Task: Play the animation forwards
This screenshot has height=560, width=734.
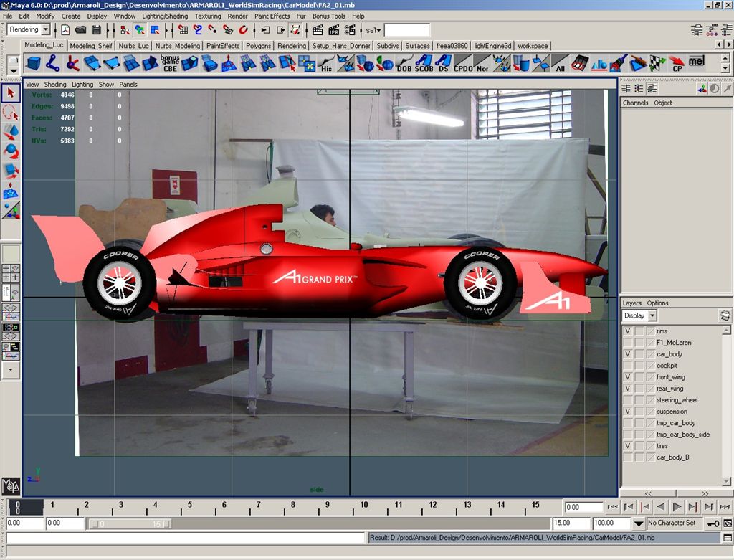Action: point(677,507)
